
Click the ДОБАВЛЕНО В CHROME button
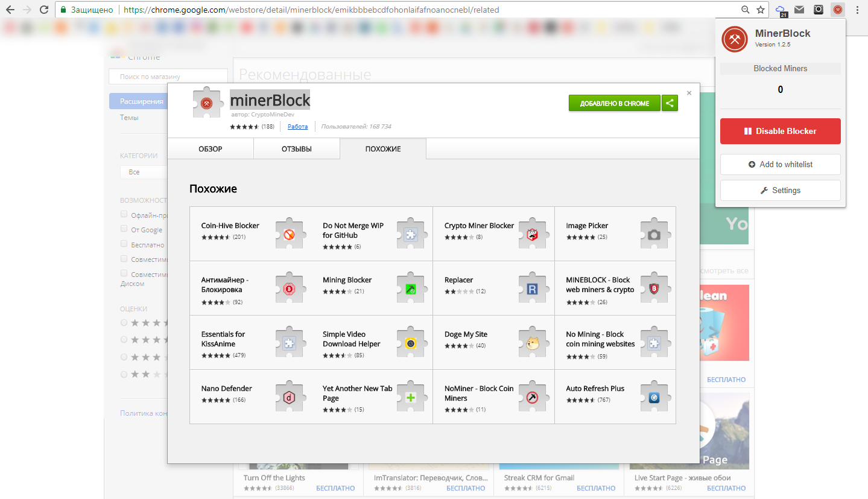point(614,103)
